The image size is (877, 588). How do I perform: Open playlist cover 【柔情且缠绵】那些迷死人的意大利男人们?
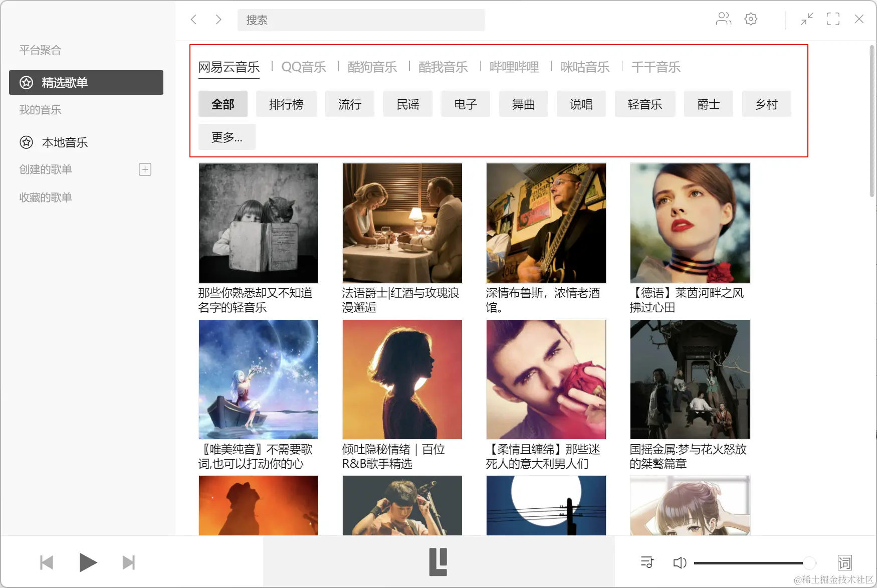546,379
